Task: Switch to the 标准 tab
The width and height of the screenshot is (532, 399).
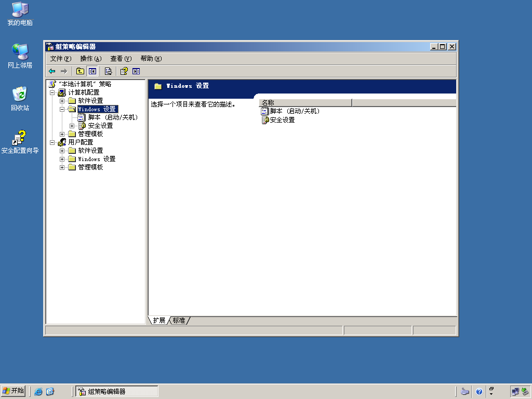Action: pyautogui.click(x=179, y=321)
